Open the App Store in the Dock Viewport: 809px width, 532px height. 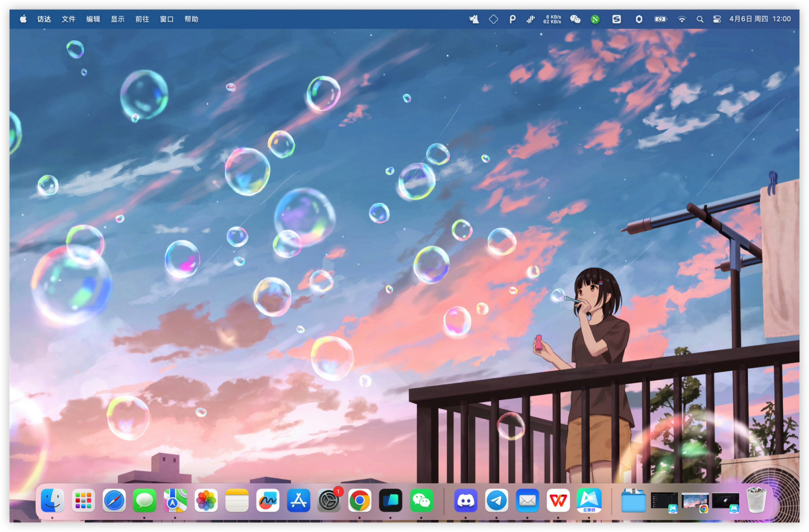[298, 500]
